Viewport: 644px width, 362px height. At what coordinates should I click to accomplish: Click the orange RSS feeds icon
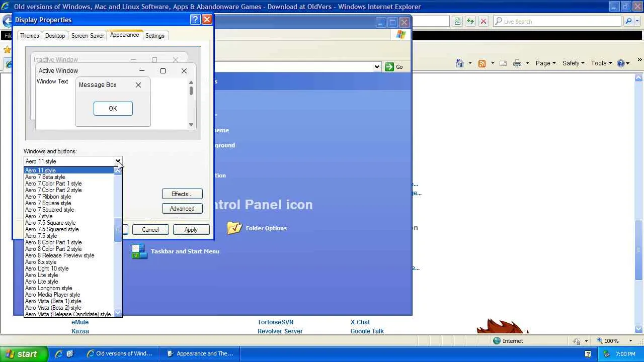(482, 63)
